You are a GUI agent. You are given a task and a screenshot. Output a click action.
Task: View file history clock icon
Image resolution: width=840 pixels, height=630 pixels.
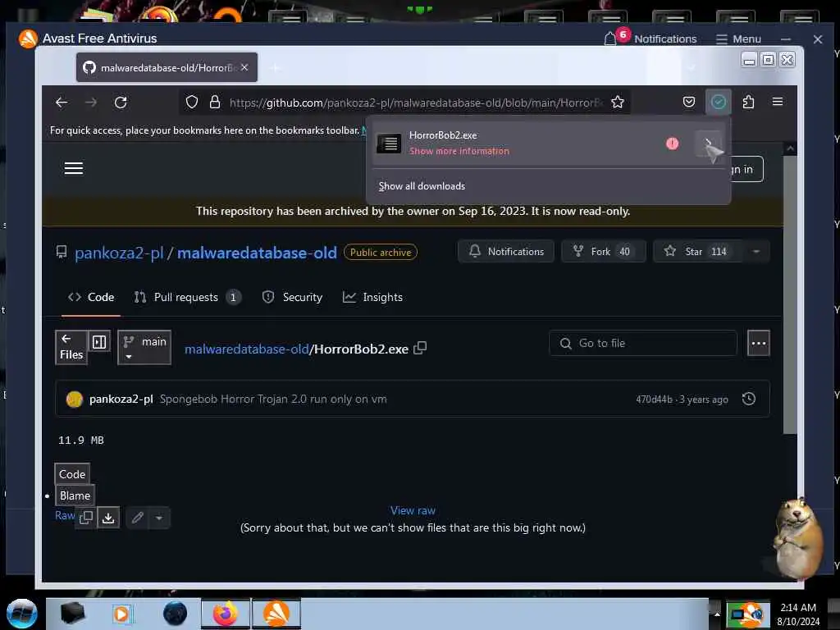[749, 399]
